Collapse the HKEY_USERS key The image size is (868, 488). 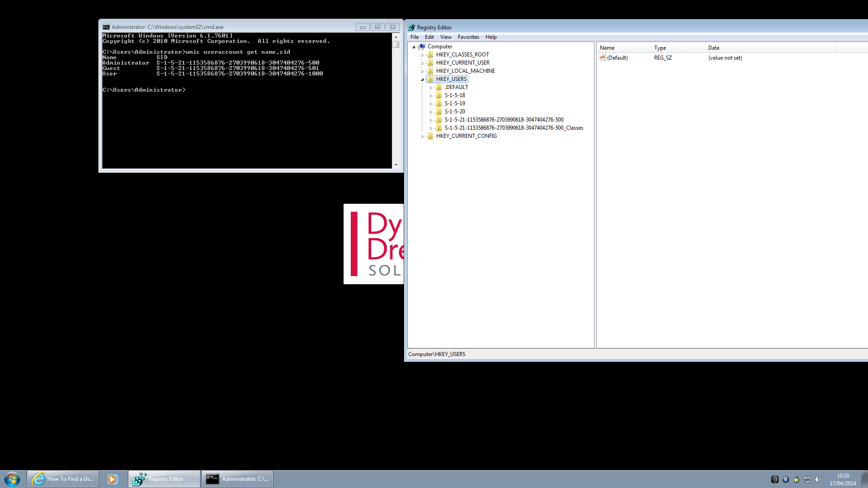pyautogui.click(x=423, y=80)
